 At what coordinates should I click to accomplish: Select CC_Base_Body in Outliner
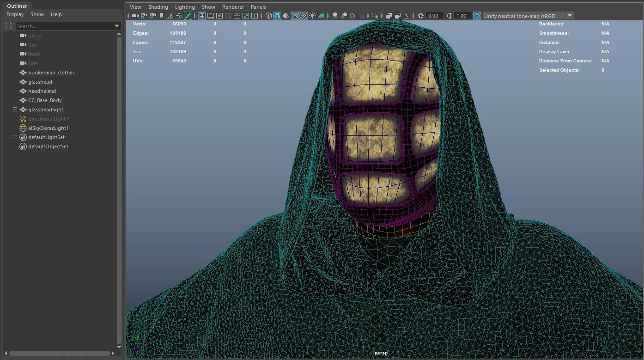(45, 100)
